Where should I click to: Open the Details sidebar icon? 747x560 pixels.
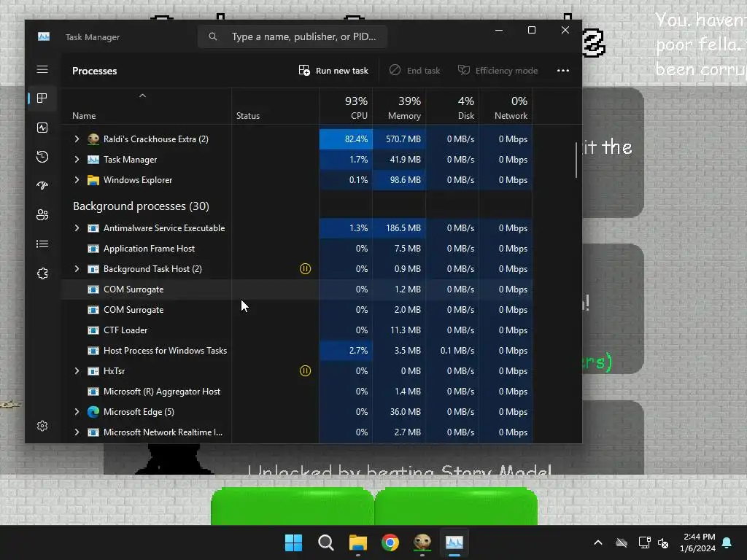(x=42, y=244)
